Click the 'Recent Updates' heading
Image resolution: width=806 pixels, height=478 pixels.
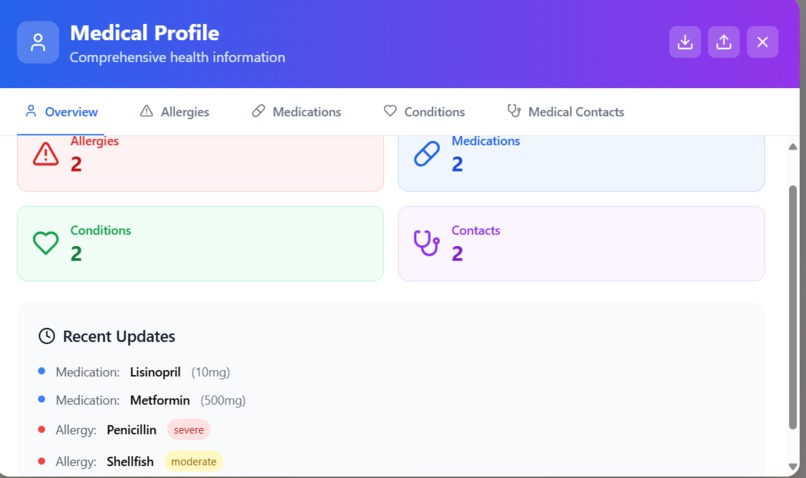coord(119,337)
